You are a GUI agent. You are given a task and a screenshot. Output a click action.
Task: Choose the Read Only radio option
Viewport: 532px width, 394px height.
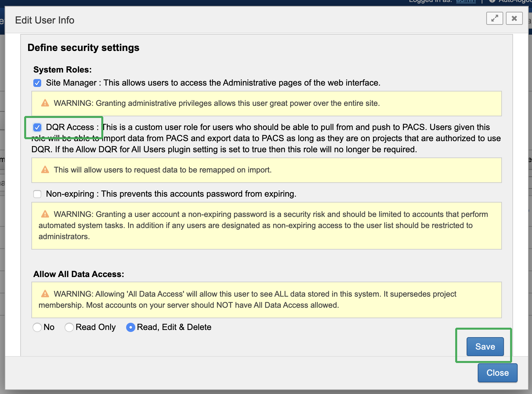(x=69, y=327)
